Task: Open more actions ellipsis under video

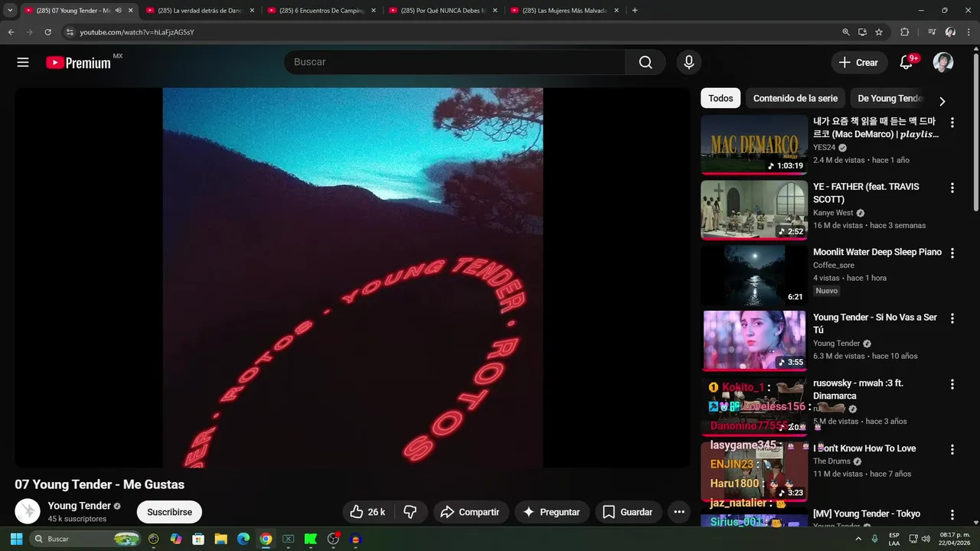Action: click(679, 512)
